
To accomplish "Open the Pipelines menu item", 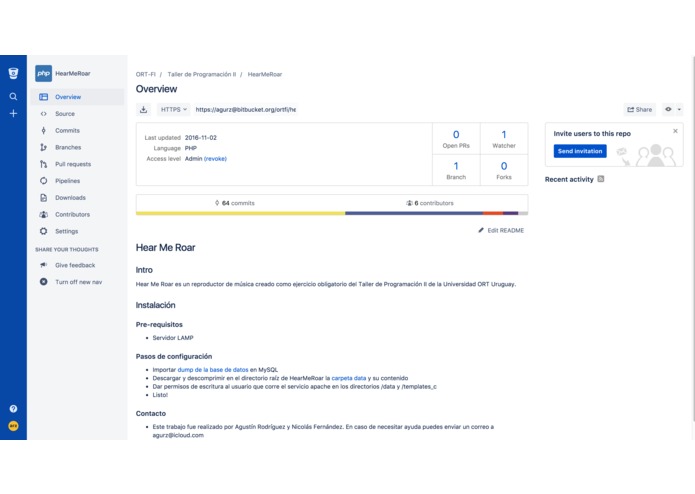I will click(77, 181).
